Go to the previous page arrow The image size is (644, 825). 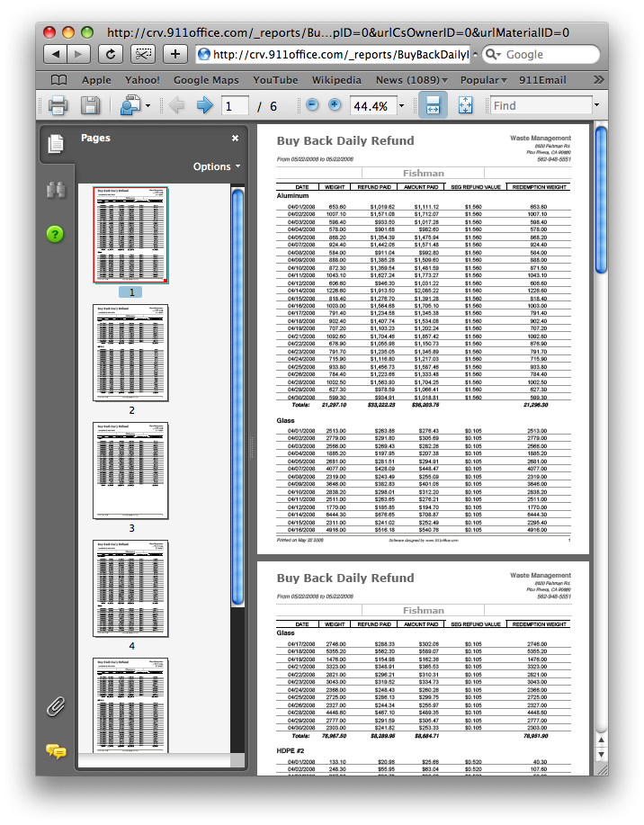(177, 106)
